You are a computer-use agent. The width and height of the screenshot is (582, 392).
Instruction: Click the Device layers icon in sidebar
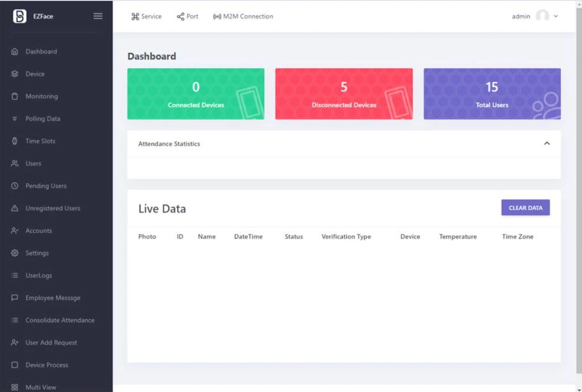coord(15,74)
